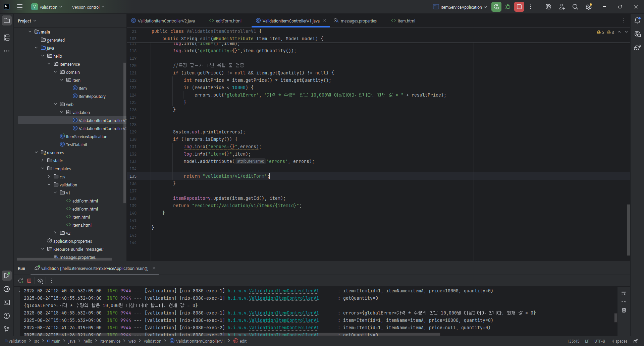
Task: Click the project tree horizontal scrollbar
Action: pos(64,259)
